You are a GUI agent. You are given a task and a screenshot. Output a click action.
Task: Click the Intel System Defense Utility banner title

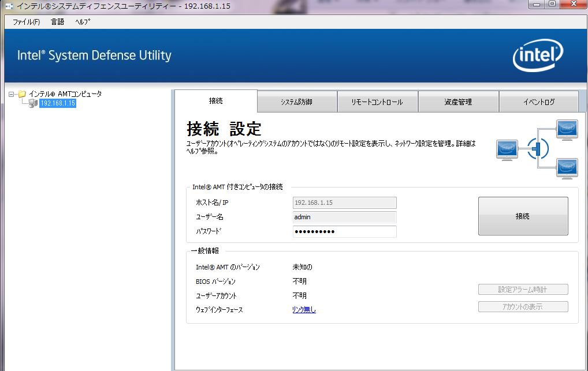pyautogui.click(x=94, y=55)
